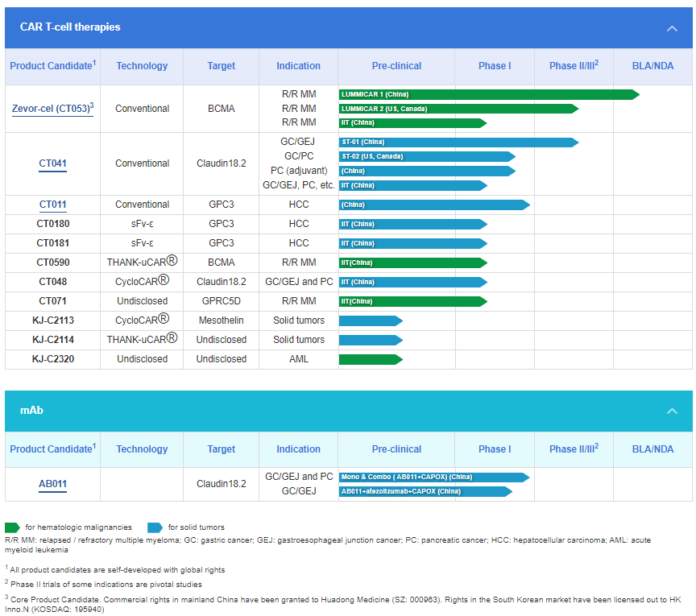Image resolution: width=696 pixels, height=616 pixels.
Task: Click the LUMMICAR 2 (US, Canada) progress bar
Action: tap(458, 109)
